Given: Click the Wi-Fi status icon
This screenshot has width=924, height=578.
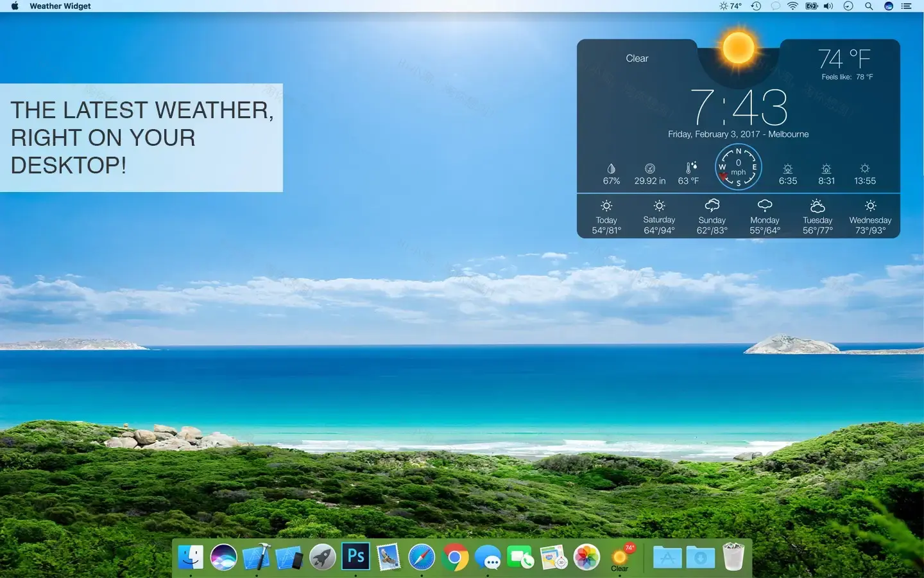Looking at the screenshot, I should pyautogui.click(x=793, y=6).
